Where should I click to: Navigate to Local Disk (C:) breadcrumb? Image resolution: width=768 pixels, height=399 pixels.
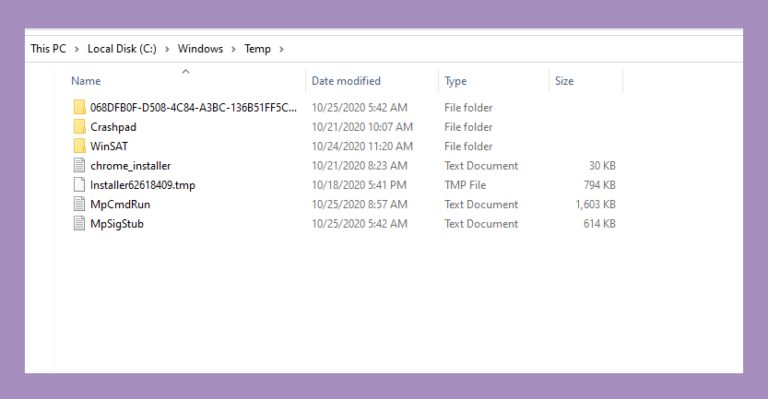pos(122,49)
